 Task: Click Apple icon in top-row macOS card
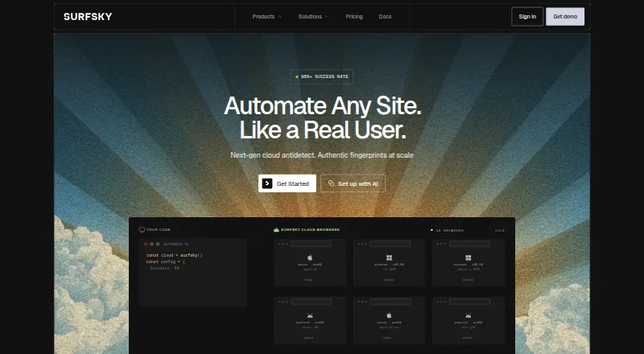tap(310, 257)
